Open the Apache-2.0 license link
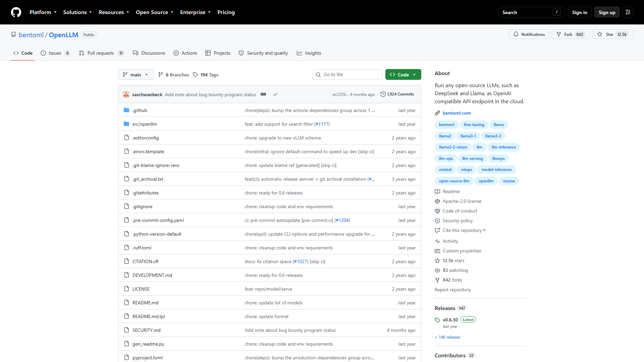644x362 pixels. tap(458, 201)
